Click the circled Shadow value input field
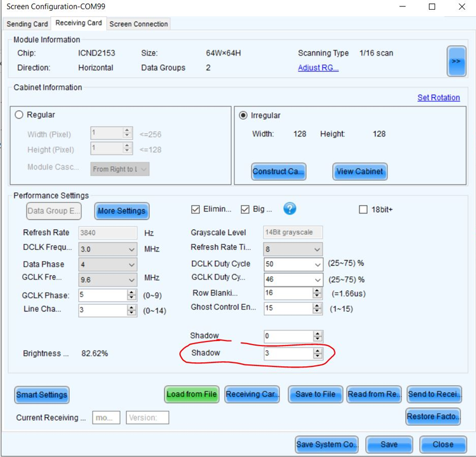The width and height of the screenshot is (476, 457). coord(288,353)
